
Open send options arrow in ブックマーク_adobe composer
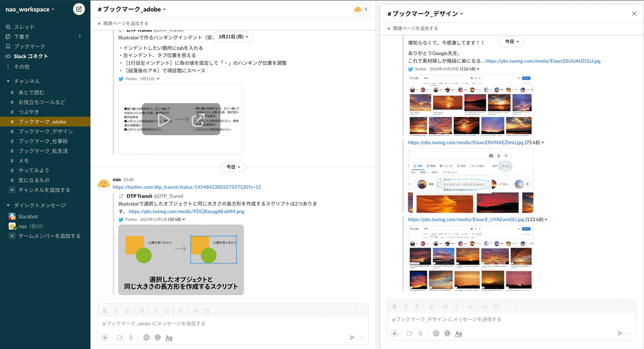363,338
